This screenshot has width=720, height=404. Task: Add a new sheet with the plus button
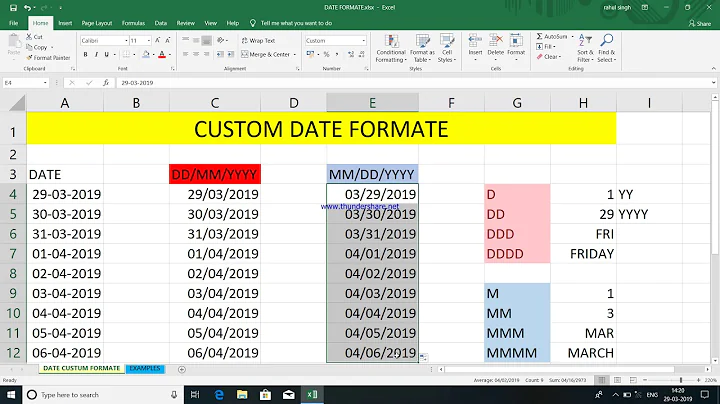(x=182, y=369)
